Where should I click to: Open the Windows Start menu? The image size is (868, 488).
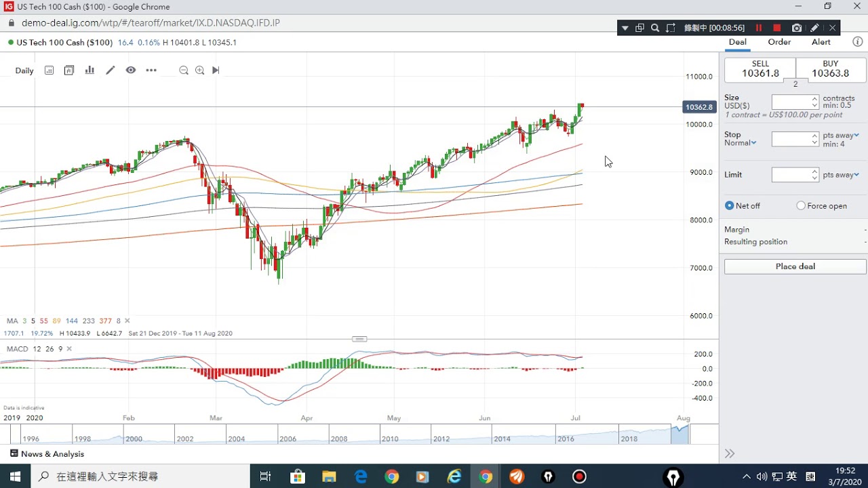click(x=15, y=476)
